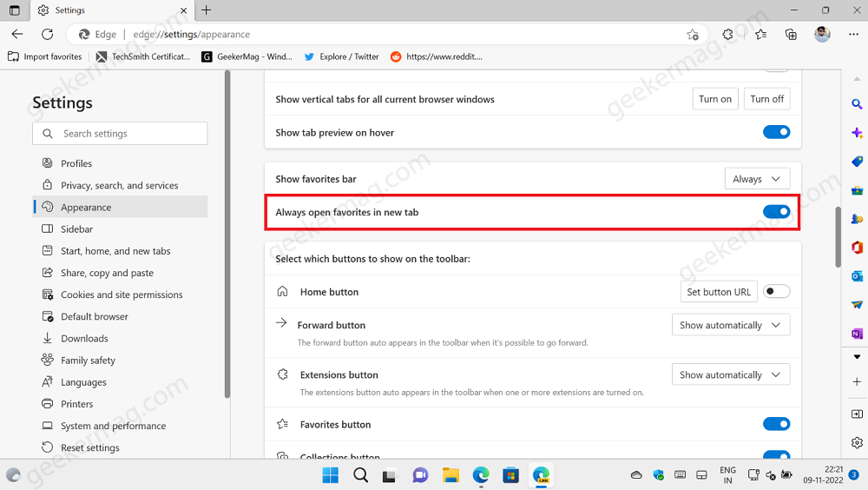This screenshot has height=490, width=868.
Task: Open Downloads settings section
Action: tap(120, 338)
